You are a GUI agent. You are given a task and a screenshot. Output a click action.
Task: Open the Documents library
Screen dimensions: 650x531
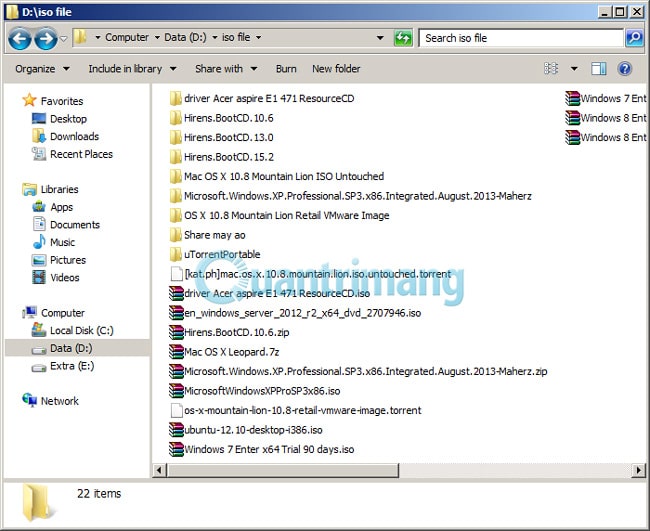[66, 225]
